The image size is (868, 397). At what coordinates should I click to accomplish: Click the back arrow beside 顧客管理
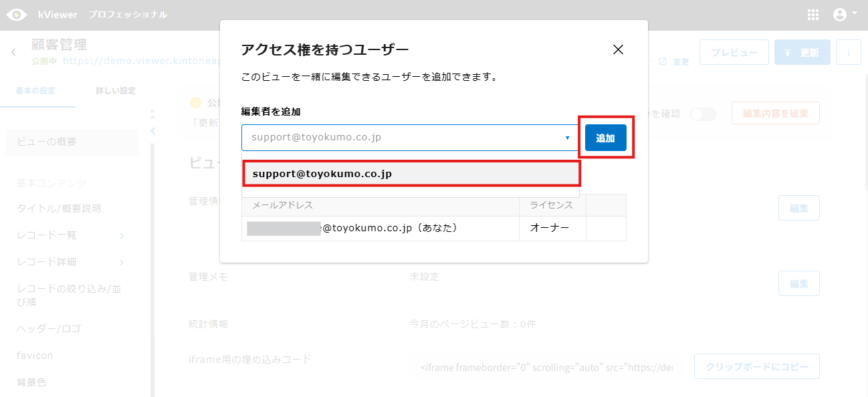(13, 52)
